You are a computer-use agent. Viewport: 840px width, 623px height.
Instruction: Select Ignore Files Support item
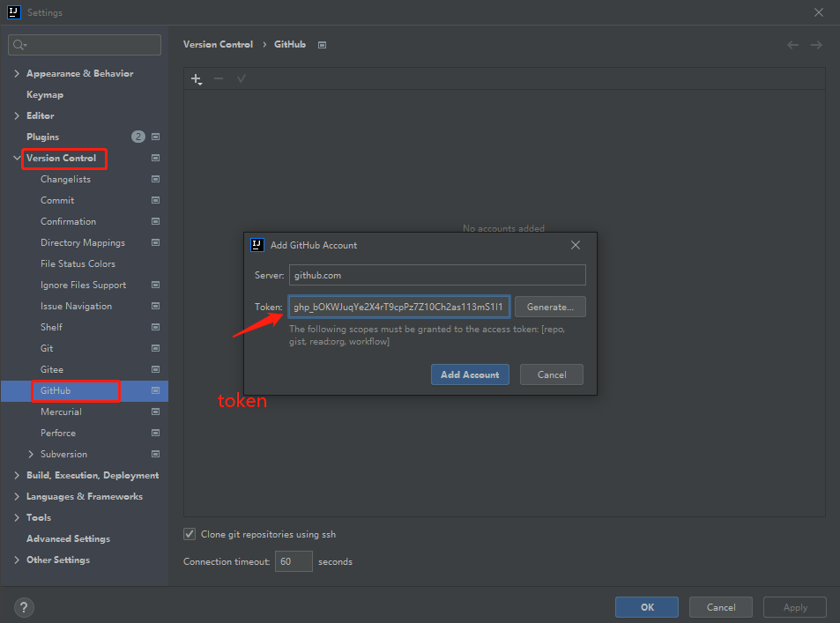click(x=85, y=285)
